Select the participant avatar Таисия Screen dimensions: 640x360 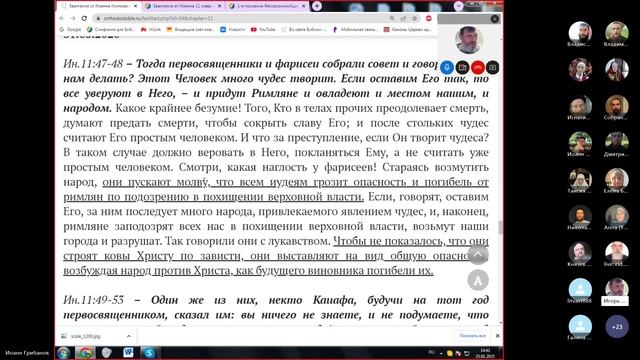click(580, 180)
